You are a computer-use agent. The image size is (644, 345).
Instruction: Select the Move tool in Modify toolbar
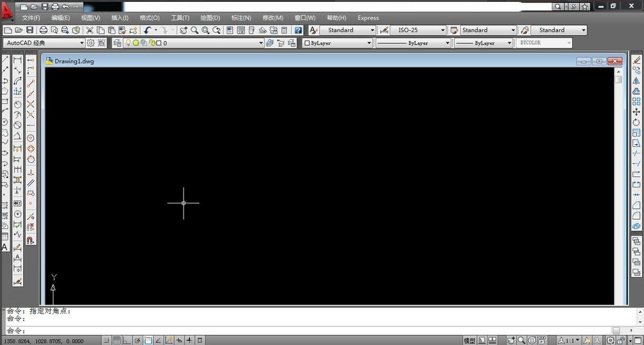tap(636, 112)
